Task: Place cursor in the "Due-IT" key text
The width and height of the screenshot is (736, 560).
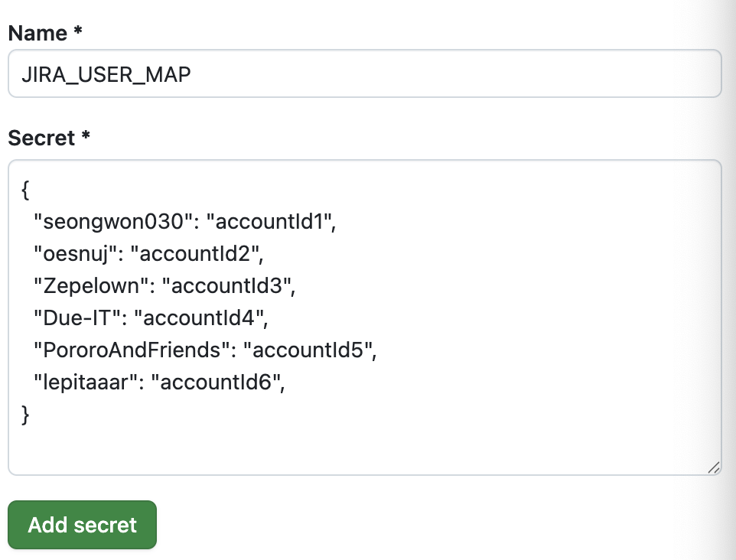Action: point(77,317)
